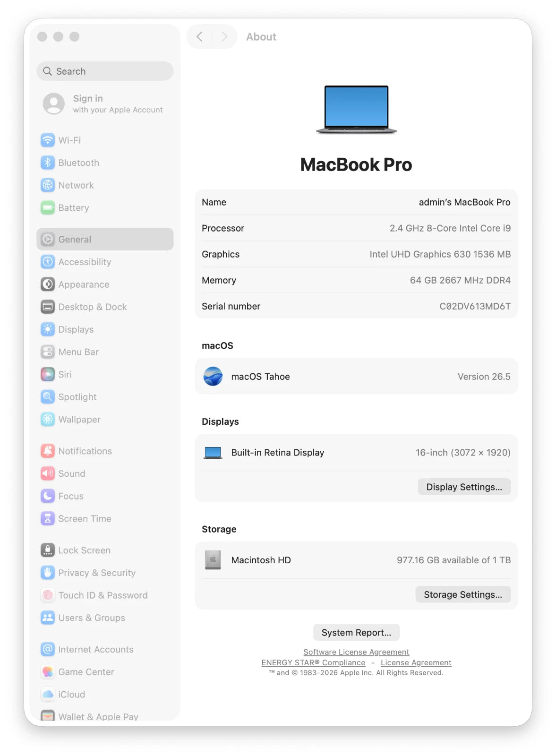Click the Notifications bell icon
Image resolution: width=556 pixels, height=756 pixels.
coord(48,451)
